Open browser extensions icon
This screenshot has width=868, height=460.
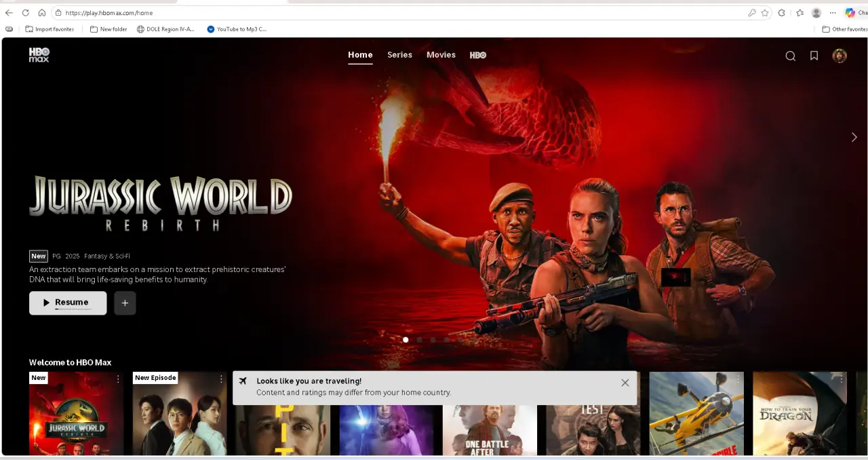(x=782, y=13)
